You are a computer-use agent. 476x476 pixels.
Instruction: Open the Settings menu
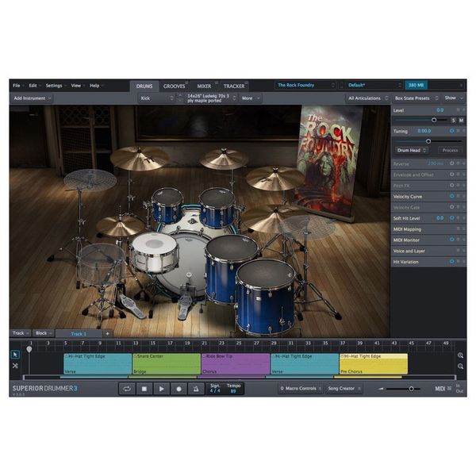(56, 86)
